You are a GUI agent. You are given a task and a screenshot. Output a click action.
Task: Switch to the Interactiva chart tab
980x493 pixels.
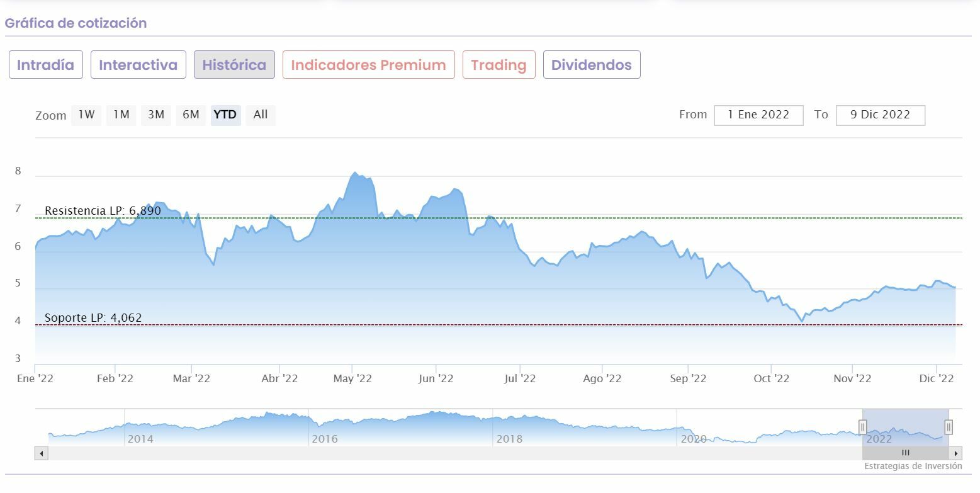138,65
